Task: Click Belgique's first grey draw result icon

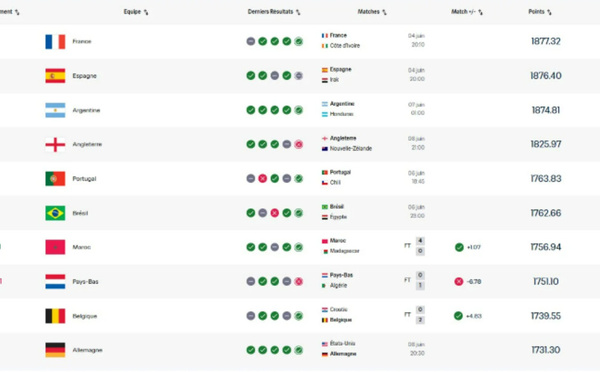Action: [251, 316]
